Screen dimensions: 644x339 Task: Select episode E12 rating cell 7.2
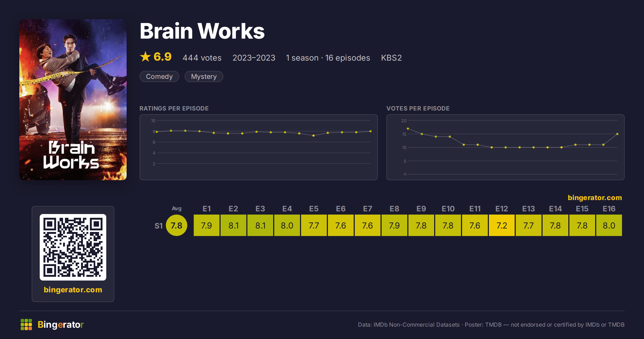pyautogui.click(x=502, y=225)
